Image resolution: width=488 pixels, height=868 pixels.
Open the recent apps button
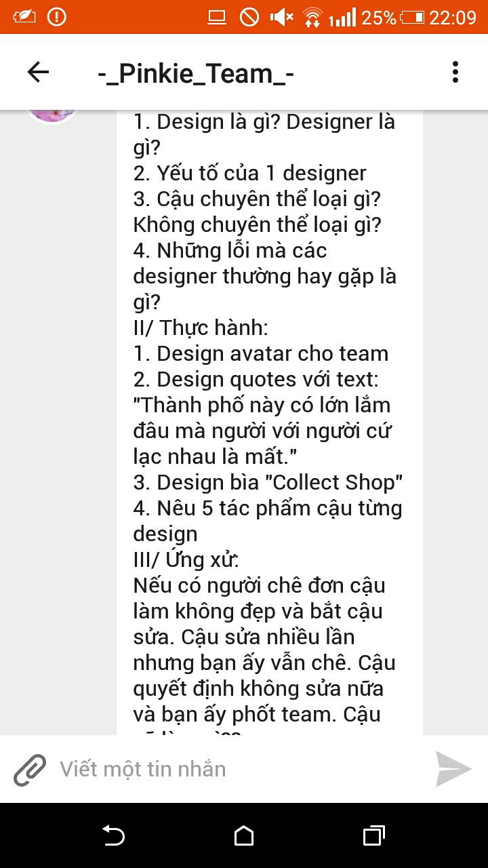click(x=373, y=835)
